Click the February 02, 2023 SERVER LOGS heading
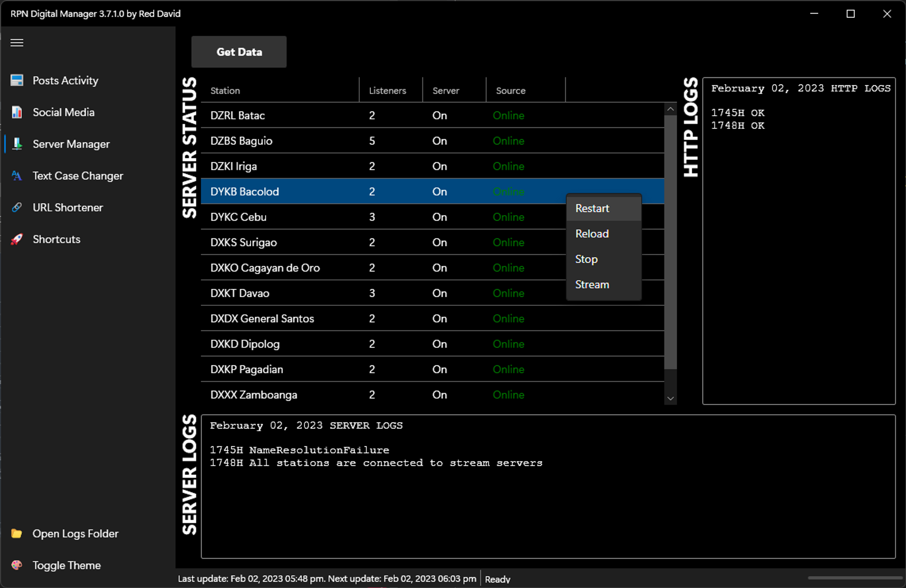The image size is (906, 588). click(x=306, y=426)
